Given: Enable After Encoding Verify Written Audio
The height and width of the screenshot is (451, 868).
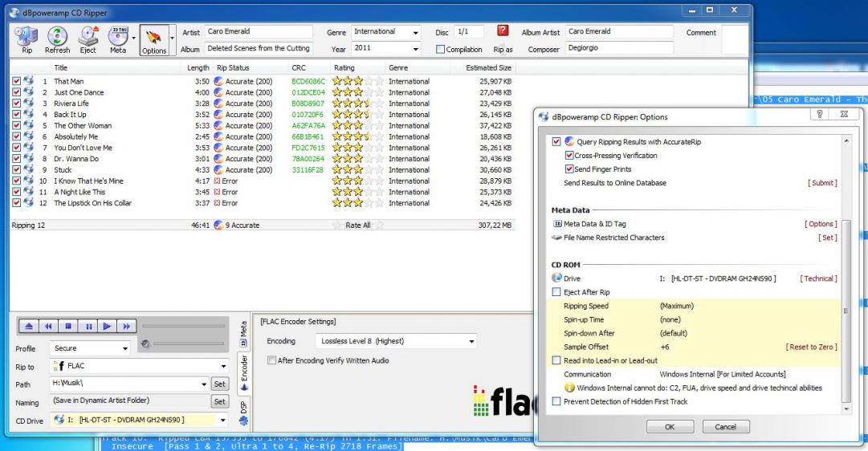Looking at the screenshot, I should pos(271,361).
